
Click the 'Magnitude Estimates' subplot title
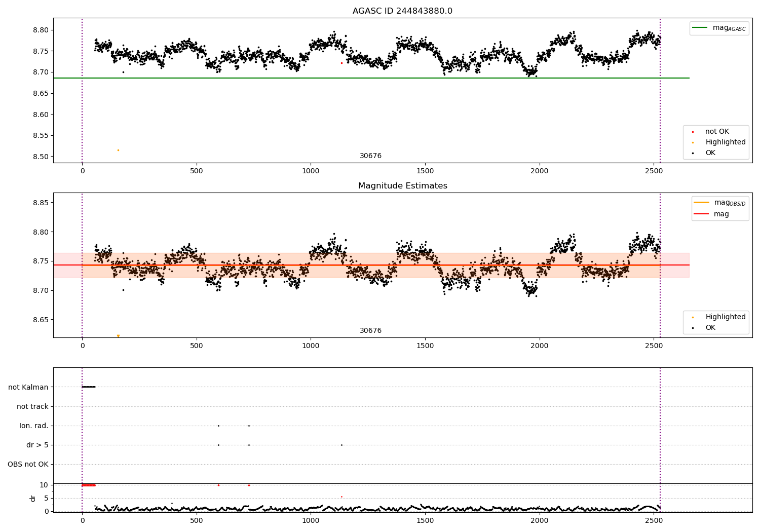(x=402, y=186)
